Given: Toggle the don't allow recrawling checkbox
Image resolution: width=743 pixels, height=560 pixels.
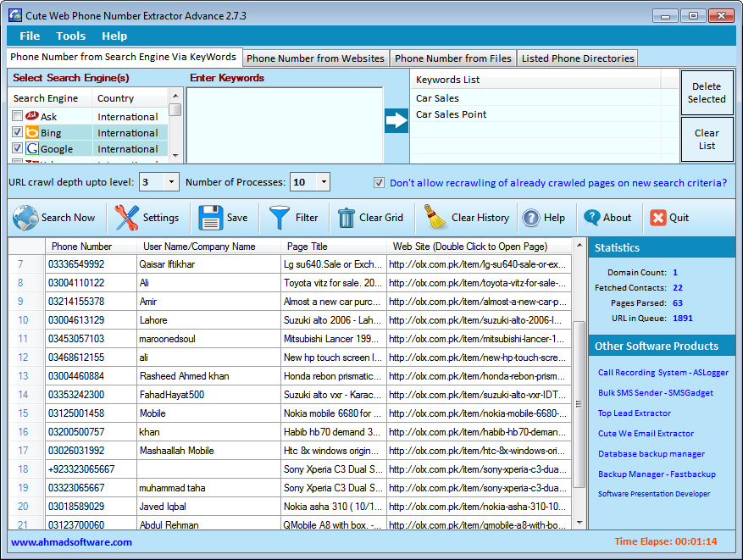Looking at the screenshot, I should (380, 182).
